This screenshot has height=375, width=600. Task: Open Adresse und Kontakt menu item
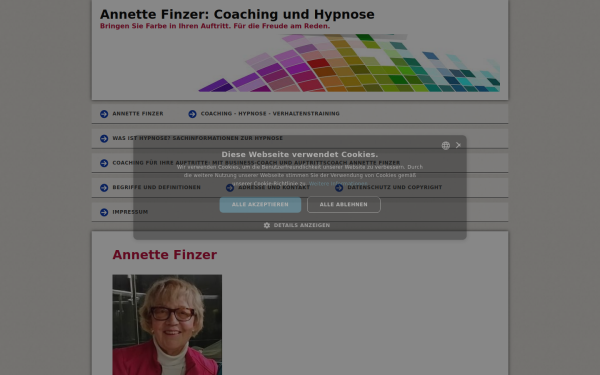click(274, 187)
